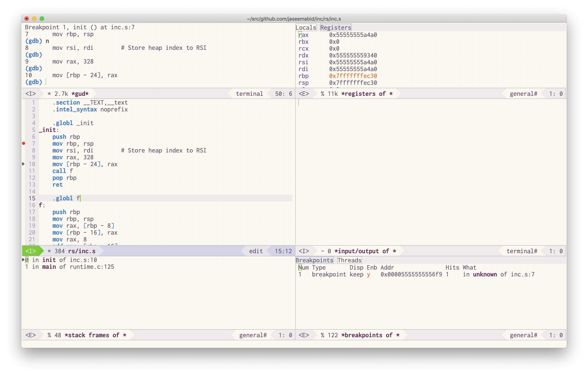Click the green zoom window button

42,19
